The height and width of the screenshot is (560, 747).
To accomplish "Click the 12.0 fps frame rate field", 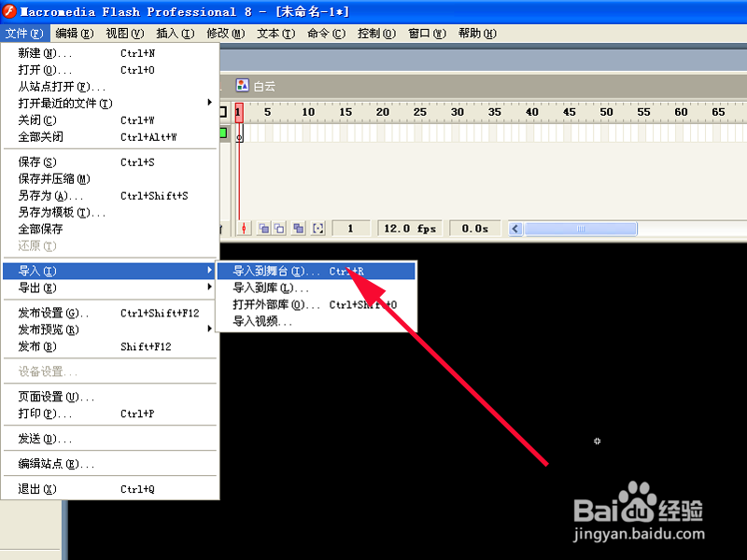I will 410,229.
